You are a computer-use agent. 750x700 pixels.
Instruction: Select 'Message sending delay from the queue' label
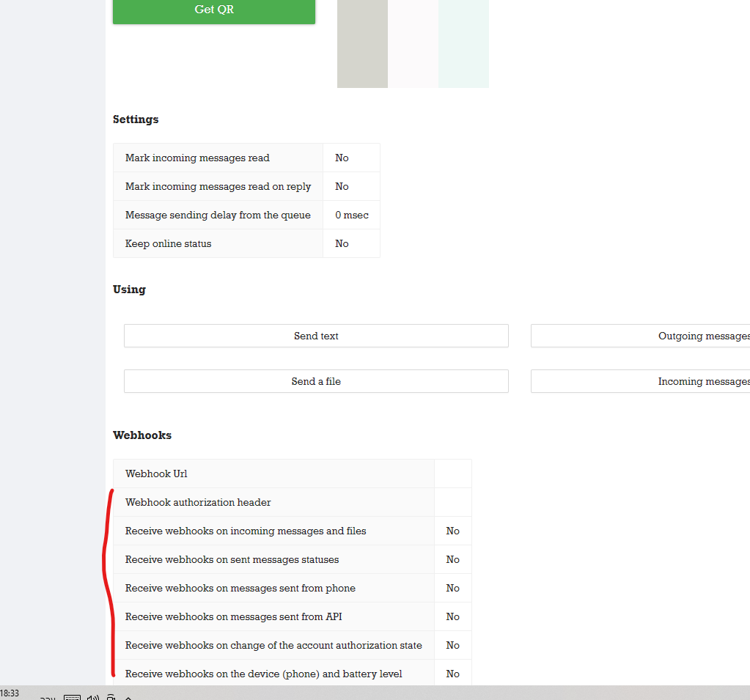click(218, 215)
